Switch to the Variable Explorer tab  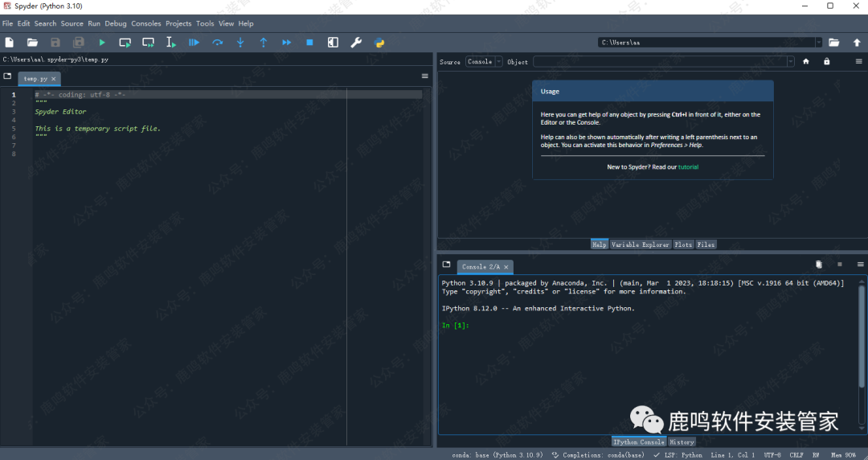(640, 244)
